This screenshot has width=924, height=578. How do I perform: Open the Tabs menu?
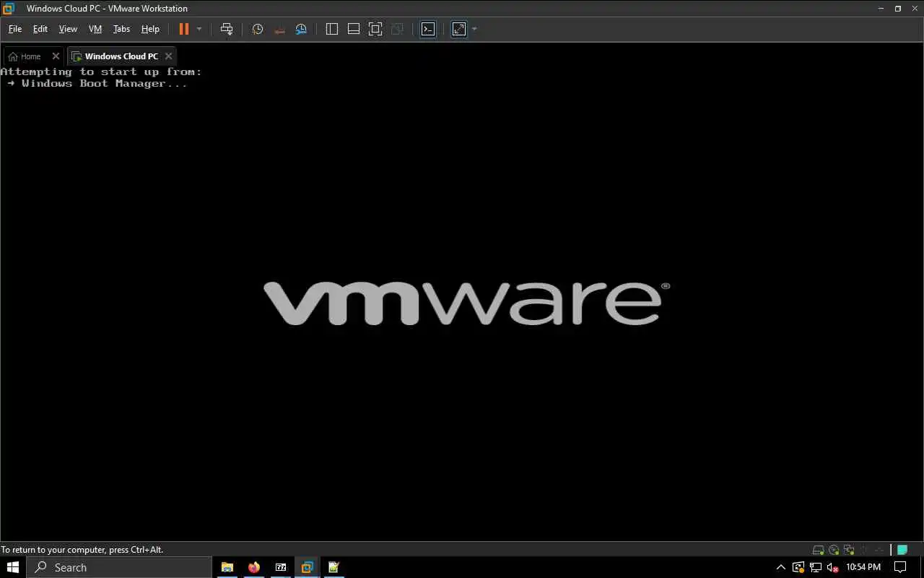[x=121, y=29]
